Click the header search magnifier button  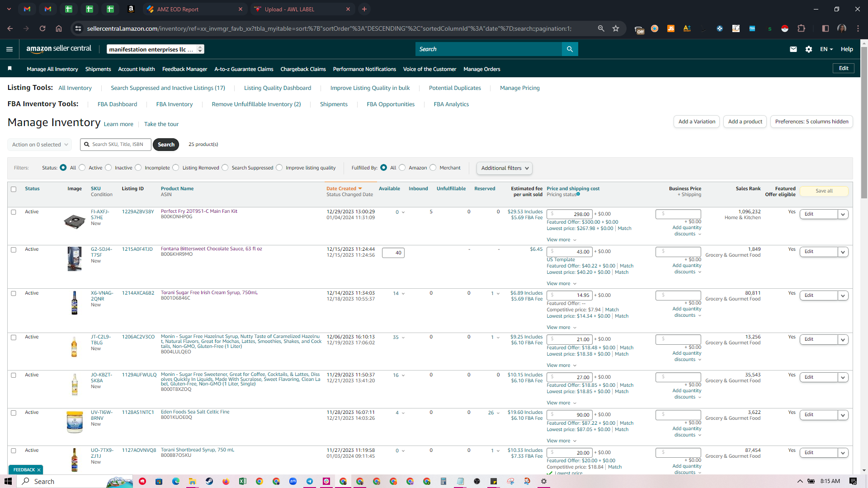[x=570, y=49]
